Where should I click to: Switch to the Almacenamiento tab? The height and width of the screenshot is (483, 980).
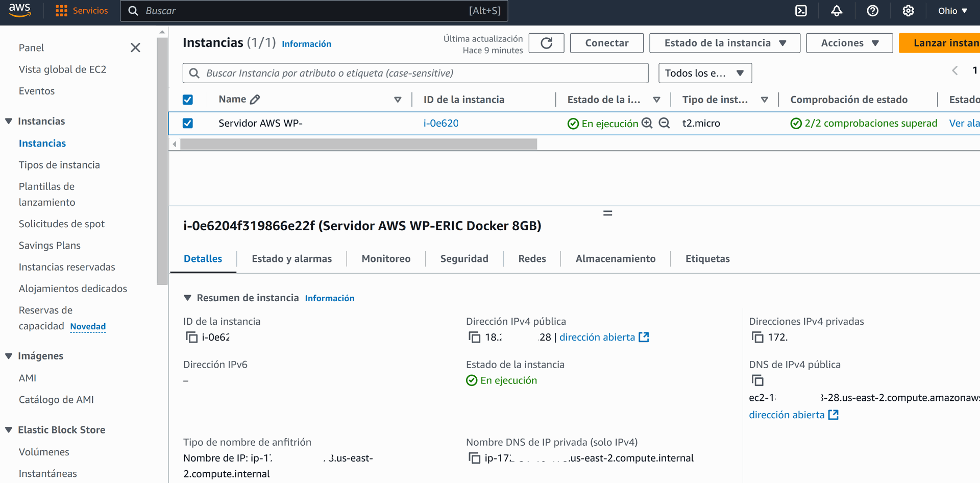click(615, 259)
